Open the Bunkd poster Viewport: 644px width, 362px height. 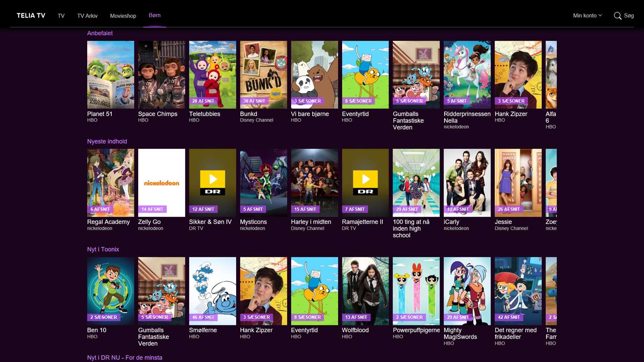coord(263,75)
